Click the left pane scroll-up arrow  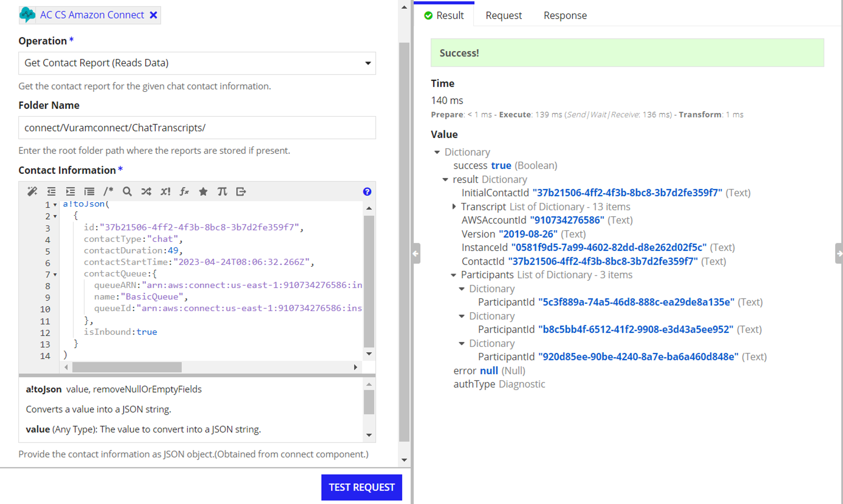[404, 7]
